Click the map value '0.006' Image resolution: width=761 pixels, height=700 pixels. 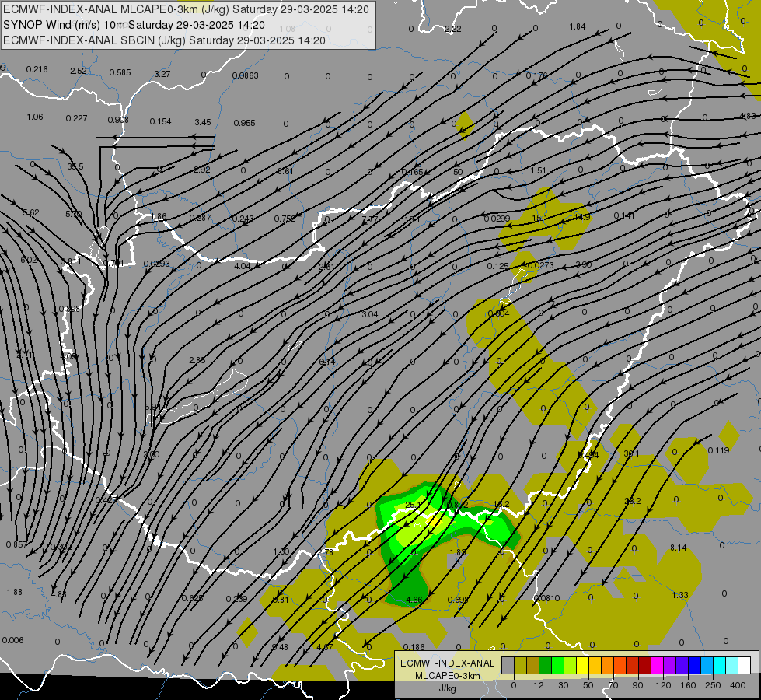coord(12,640)
